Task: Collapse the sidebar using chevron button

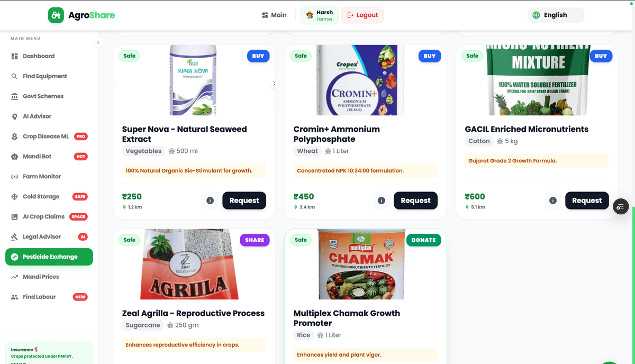Action: [x=98, y=43]
